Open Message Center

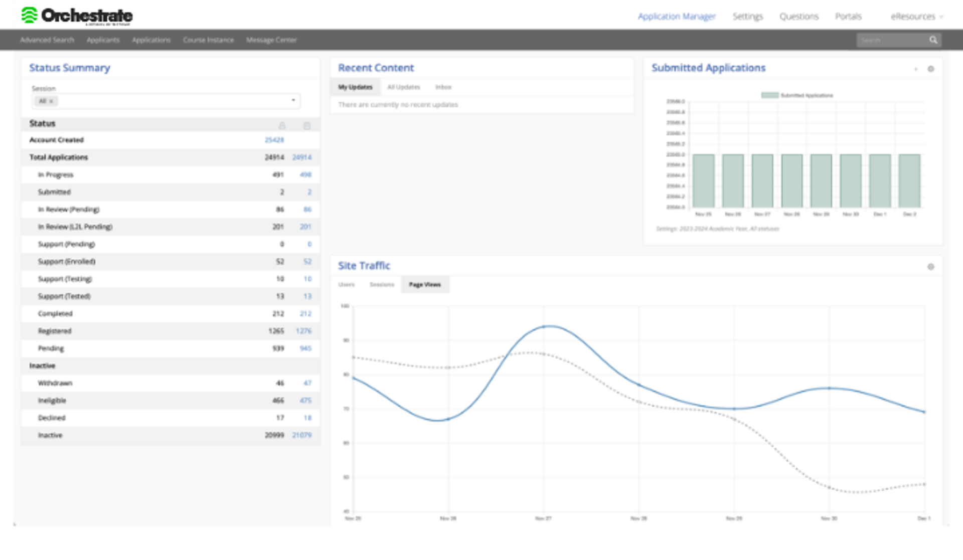[271, 40]
